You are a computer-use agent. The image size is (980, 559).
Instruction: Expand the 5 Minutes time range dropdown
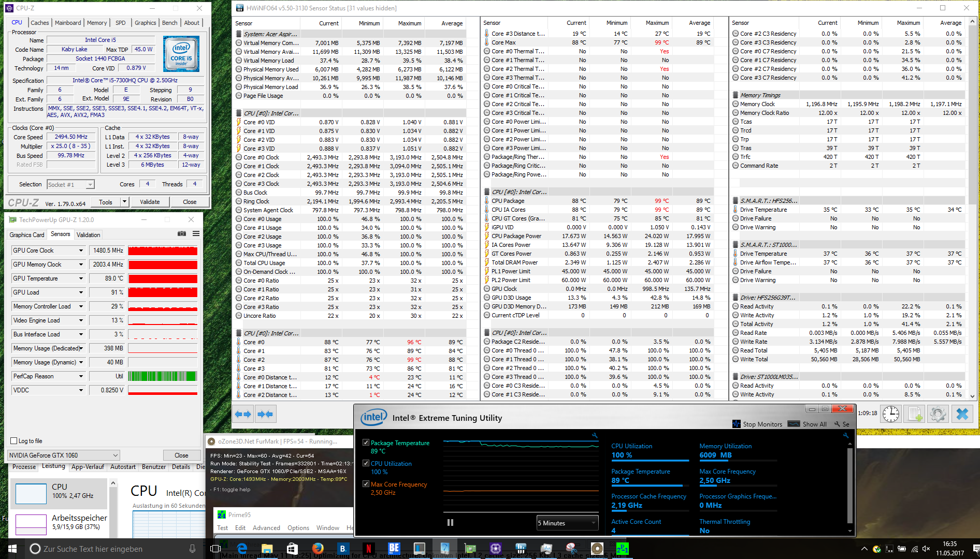[567, 523]
